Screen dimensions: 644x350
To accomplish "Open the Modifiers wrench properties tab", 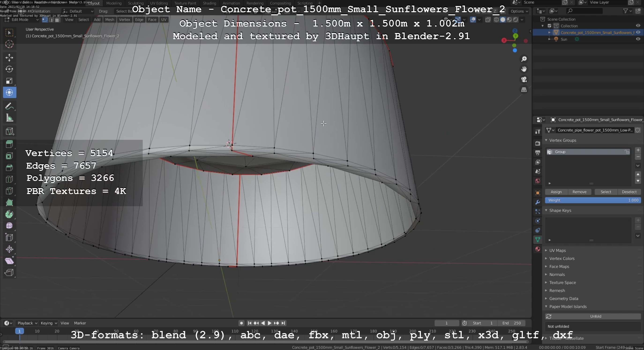I will 538,202.
